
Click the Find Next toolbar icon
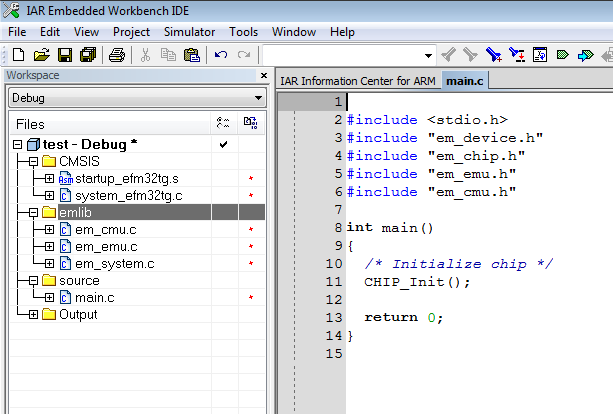[x=470, y=55]
